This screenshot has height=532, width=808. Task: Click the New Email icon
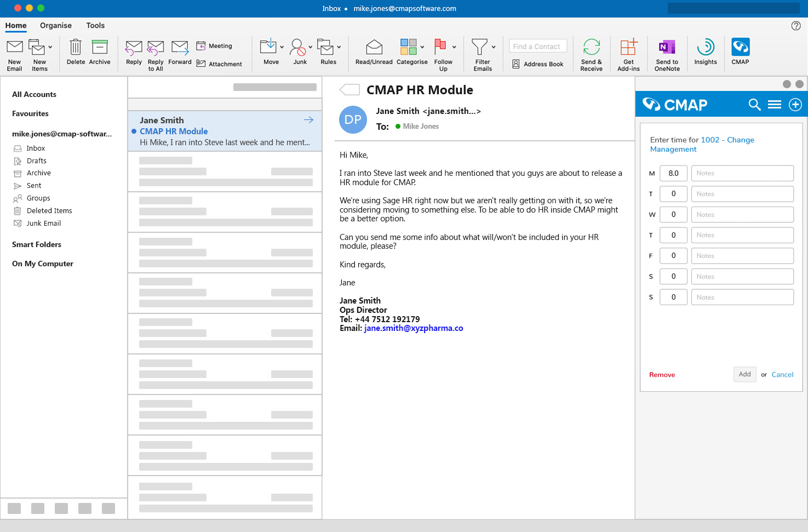[x=15, y=48]
